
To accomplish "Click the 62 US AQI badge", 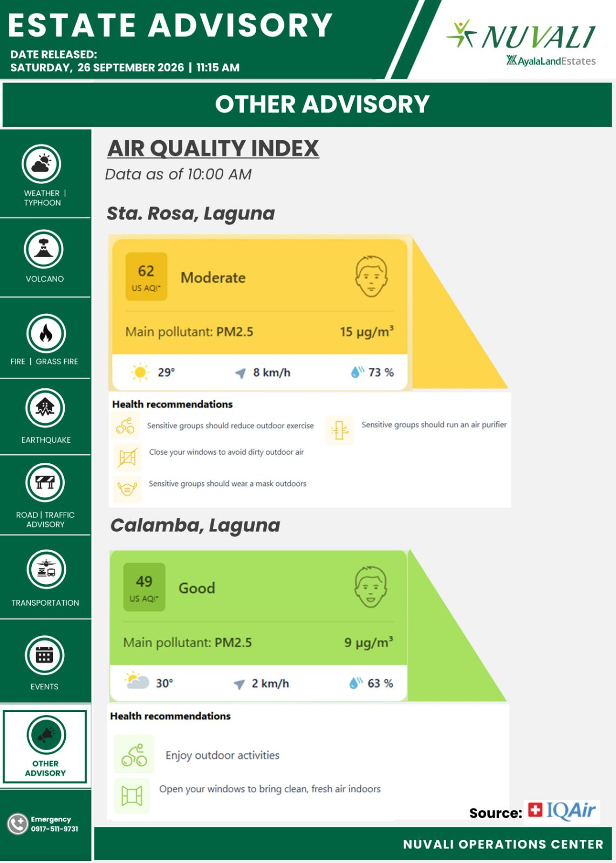I will coord(146,276).
